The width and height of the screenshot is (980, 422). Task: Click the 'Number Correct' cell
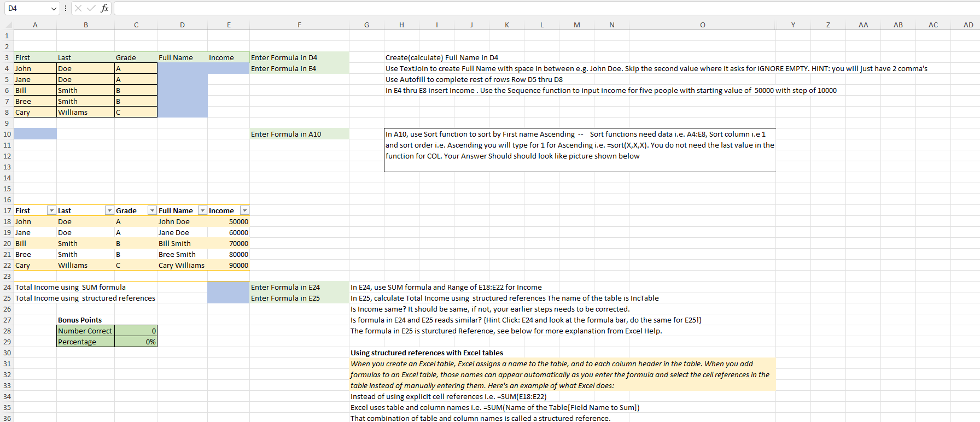[85, 331]
